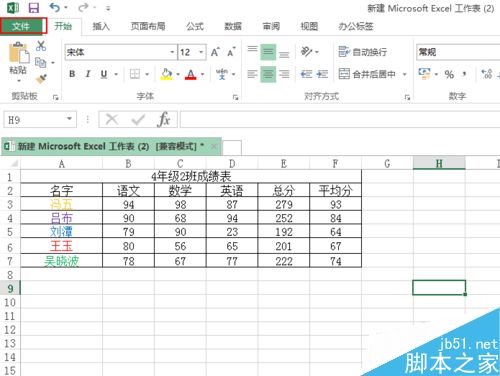
Task: Open the font color dropdown arrow
Action: coord(202,74)
